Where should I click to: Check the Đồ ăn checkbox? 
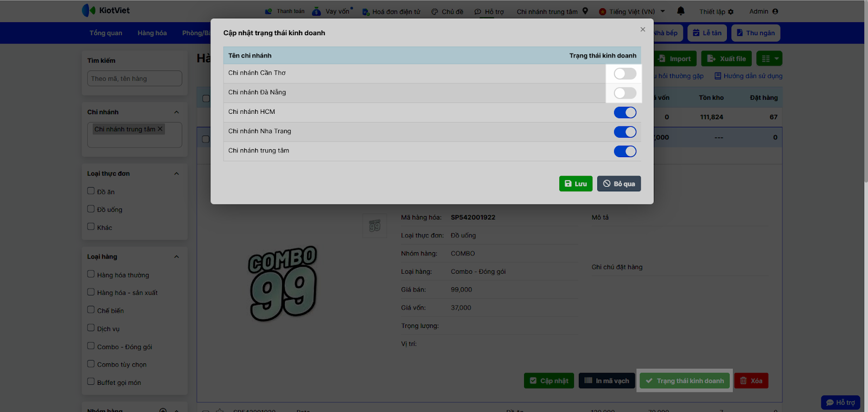click(91, 191)
